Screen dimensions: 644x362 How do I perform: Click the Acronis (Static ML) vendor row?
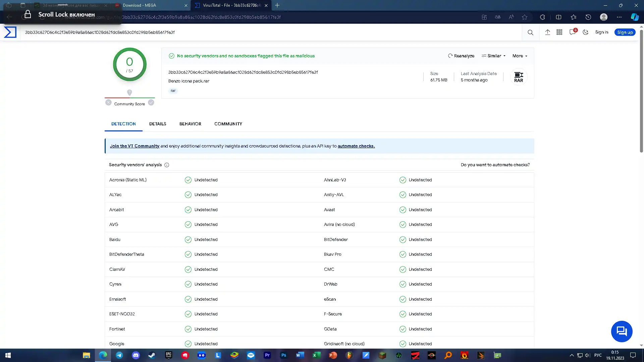[x=212, y=180]
